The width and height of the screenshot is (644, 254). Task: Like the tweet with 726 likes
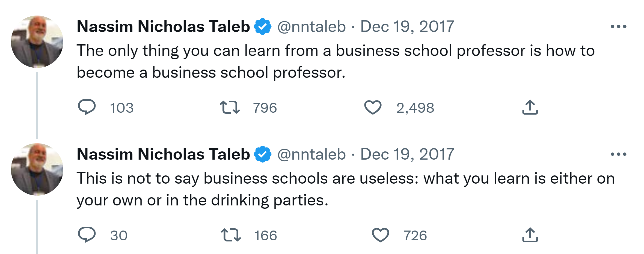pos(380,235)
